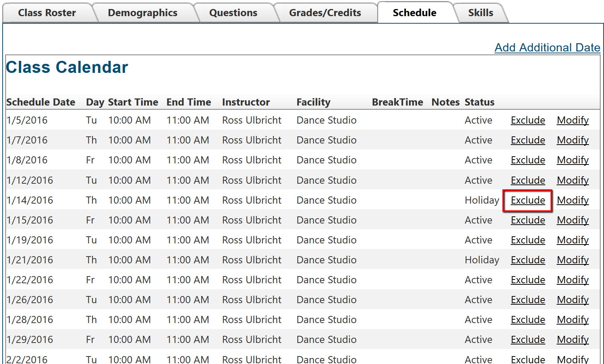Click the Add Additional Date link
This screenshot has height=364, width=604.
click(547, 48)
